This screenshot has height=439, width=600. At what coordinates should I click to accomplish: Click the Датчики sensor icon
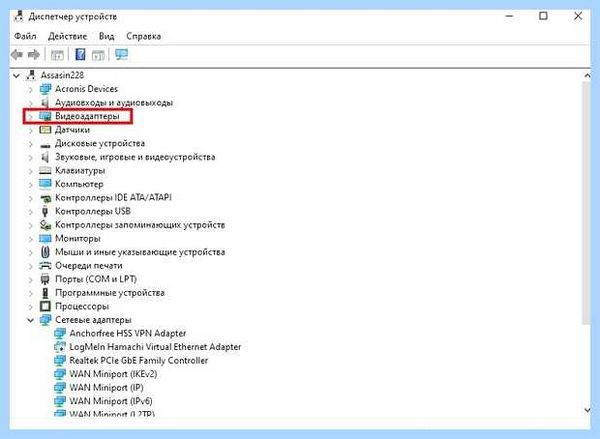coord(45,130)
